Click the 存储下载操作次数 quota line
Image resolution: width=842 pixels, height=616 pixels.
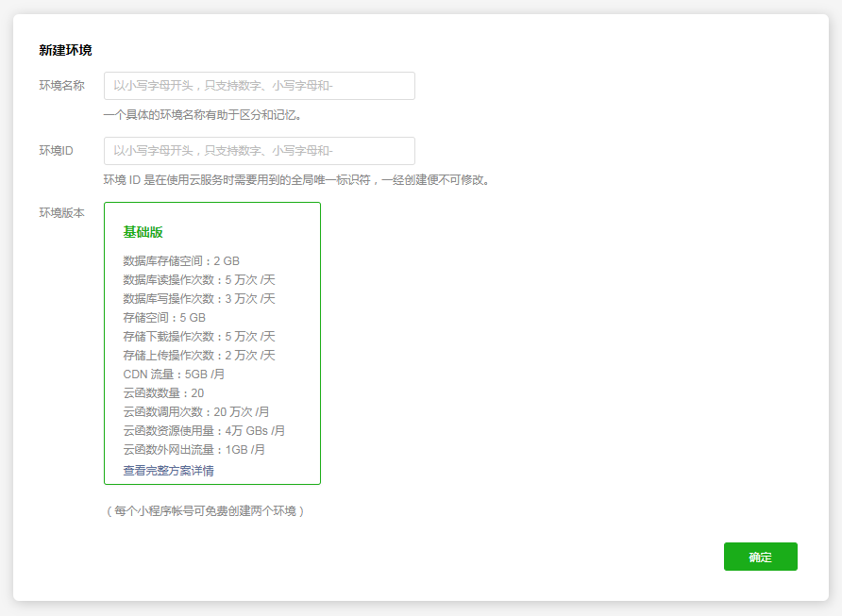(198, 337)
